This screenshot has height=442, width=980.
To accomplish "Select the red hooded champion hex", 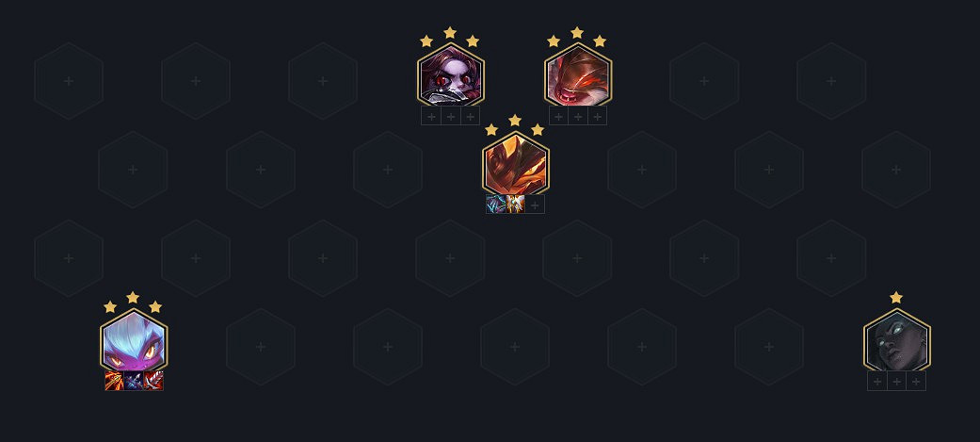I will [x=577, y=75].
